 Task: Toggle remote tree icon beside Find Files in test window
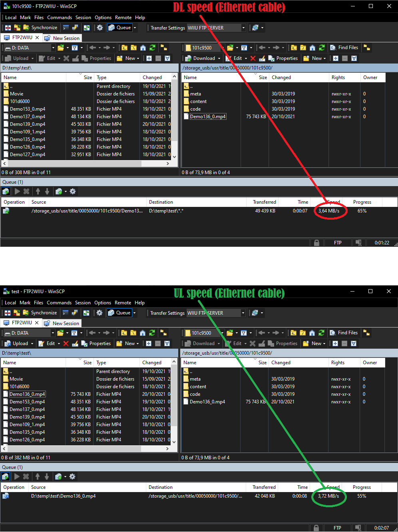coord(366,333)
